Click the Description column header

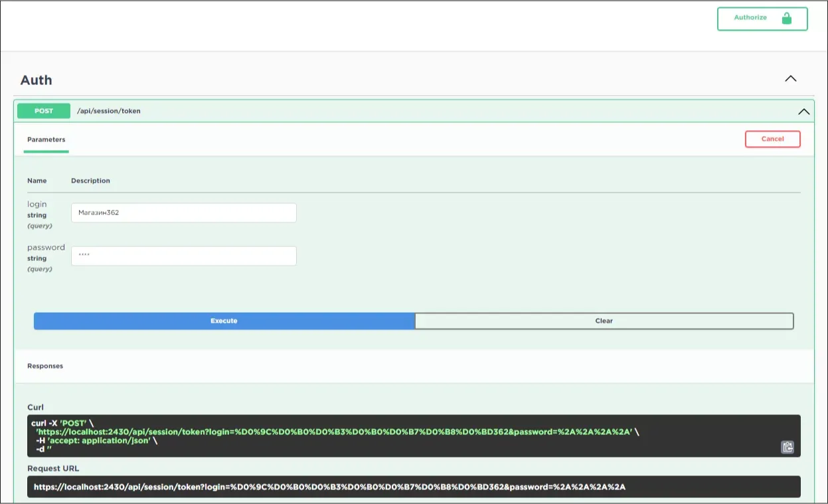[90, 180]
